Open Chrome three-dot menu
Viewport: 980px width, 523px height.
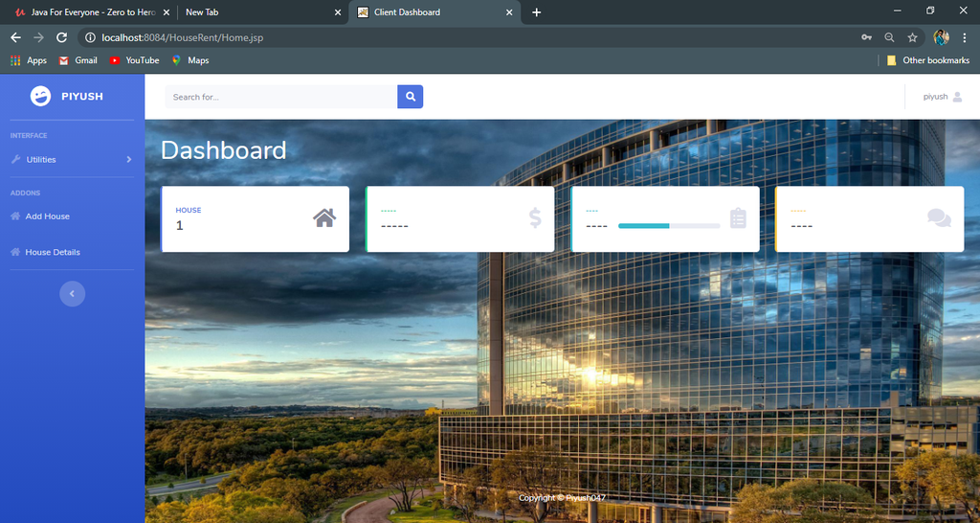click(x=965, y=37)
